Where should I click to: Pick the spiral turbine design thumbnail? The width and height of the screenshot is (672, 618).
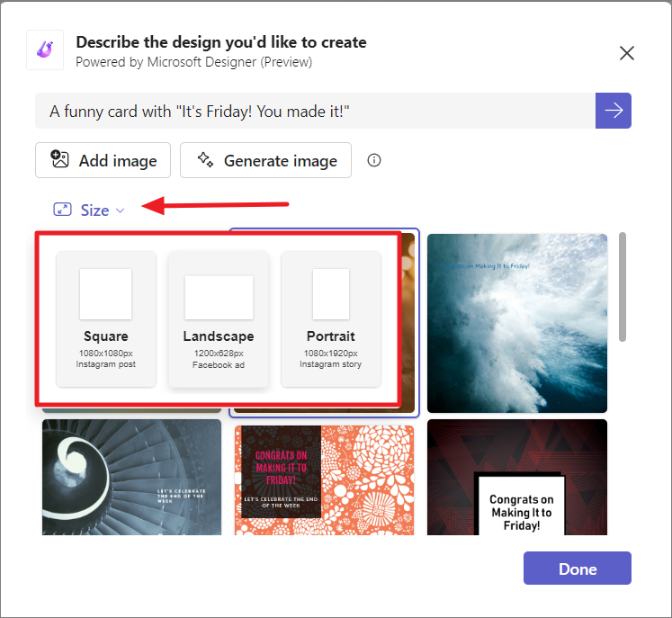point(131,477)
